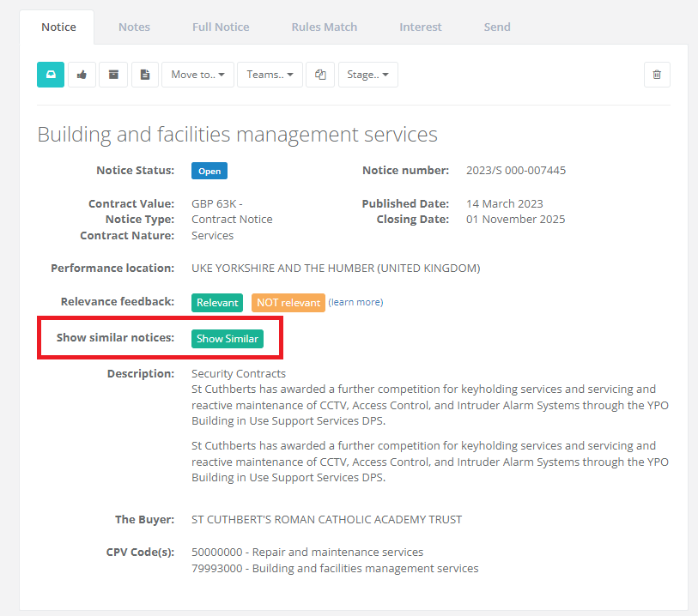This screenshot has height=616, width=698.
Task: Open the Stage.. dropdown
Action: (x=367, y=75)
